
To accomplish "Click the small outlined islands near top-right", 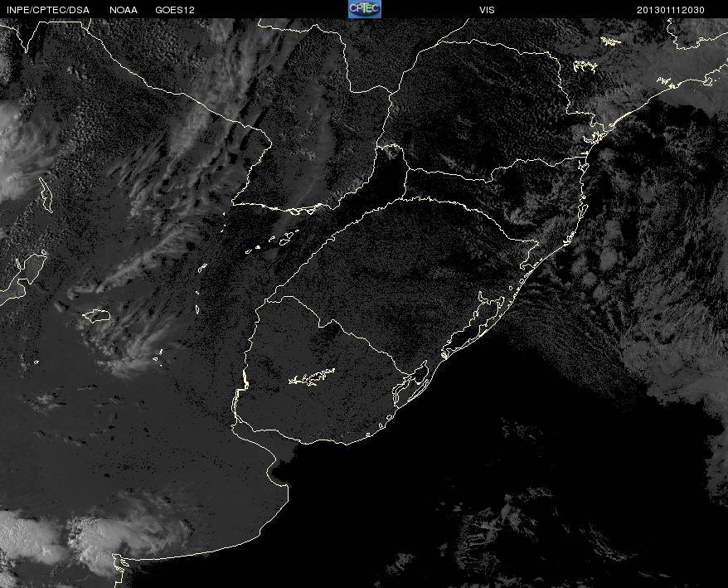I will (x=610, y=41).
